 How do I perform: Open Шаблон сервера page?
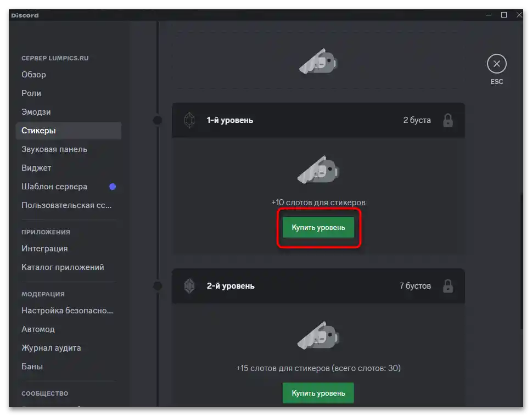pyautogui.click(x=68, y=187)
